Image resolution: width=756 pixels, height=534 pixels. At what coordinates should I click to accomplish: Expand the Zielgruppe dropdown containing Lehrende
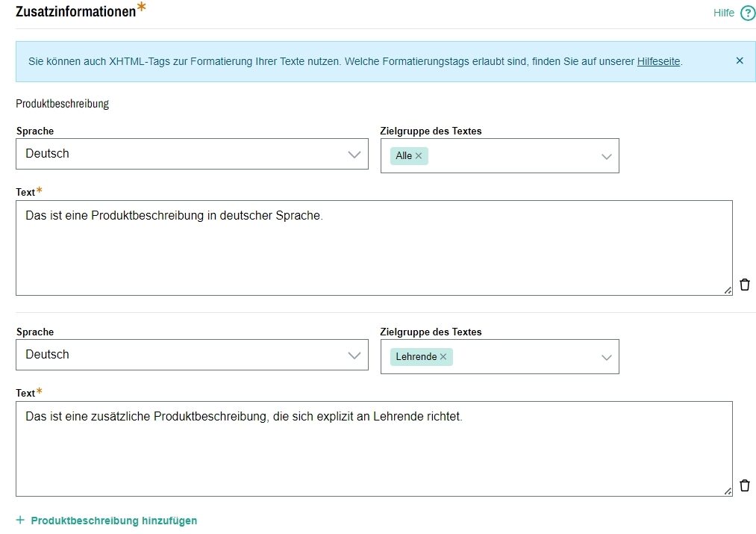coord(606,357)
